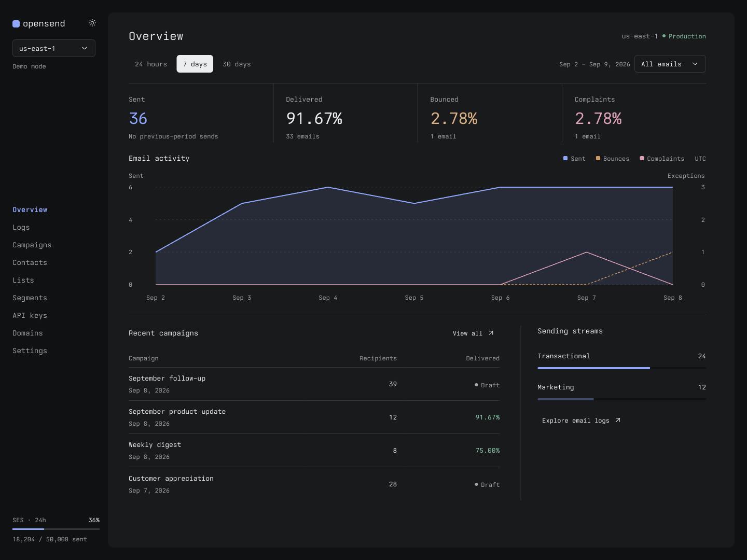Click the Production environment label

pyautogui.click(x=687, y=36)
